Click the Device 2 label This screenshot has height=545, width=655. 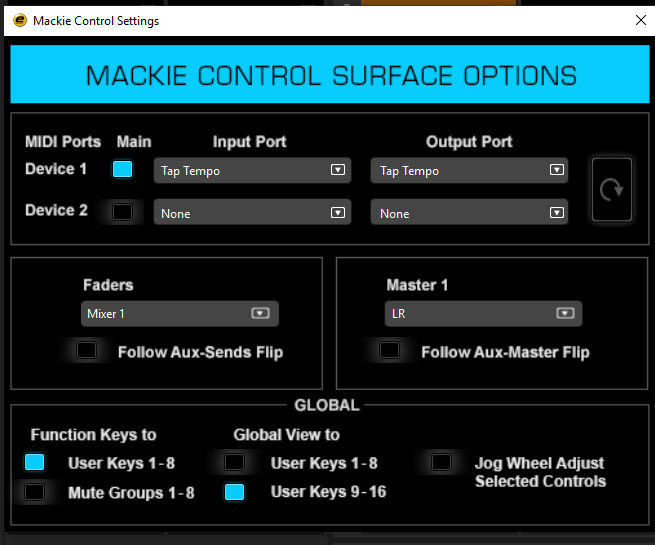[56, 210]
